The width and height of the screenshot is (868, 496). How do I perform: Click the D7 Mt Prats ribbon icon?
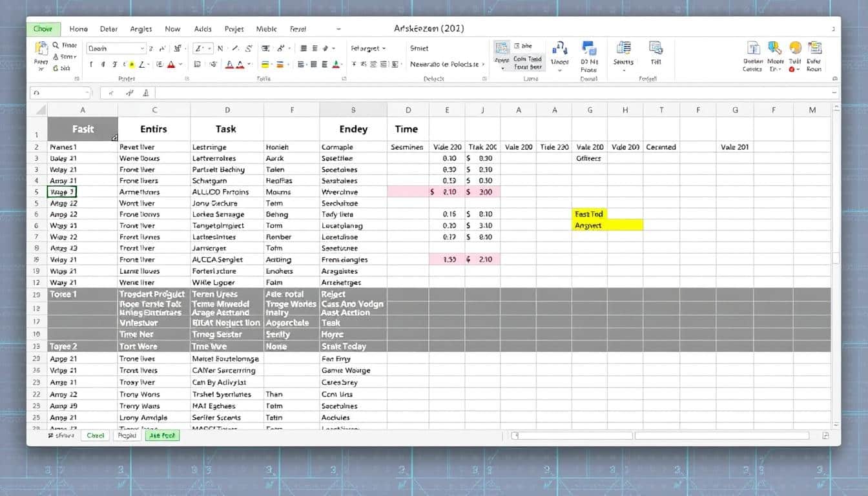[x=588, y=48]
